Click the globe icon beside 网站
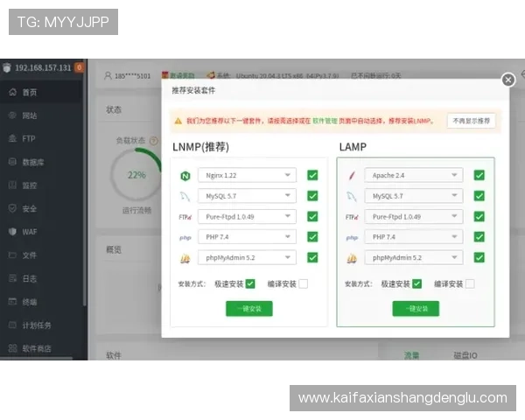This screenshot has width=525, height=420. click(x=12, y=115)
